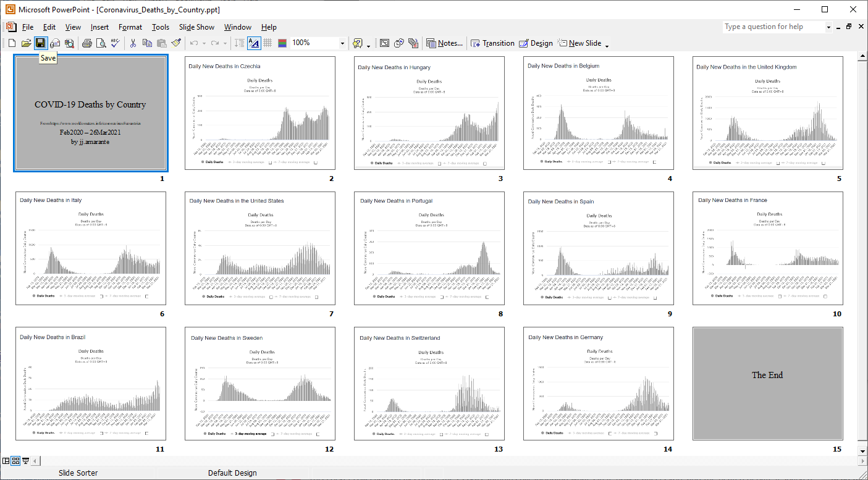
Task: Click the Summary Slide icon
Action: [x=413, y=43]
